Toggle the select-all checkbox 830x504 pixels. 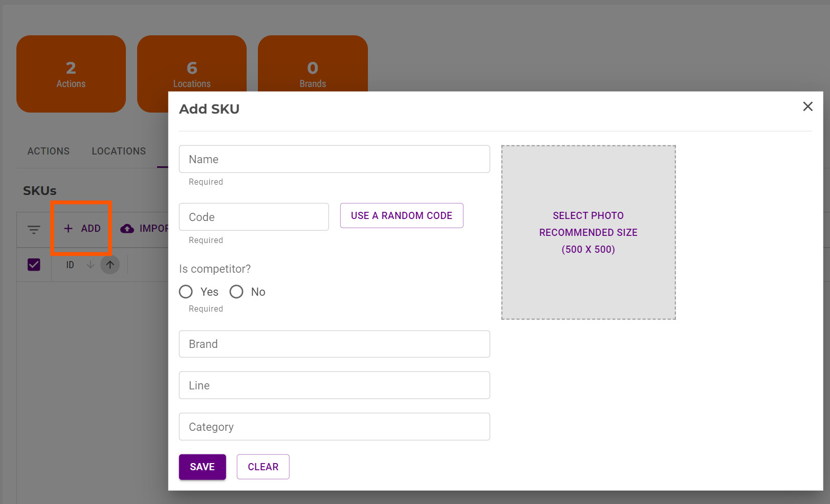pyautogui.click(x=34, y=265)
